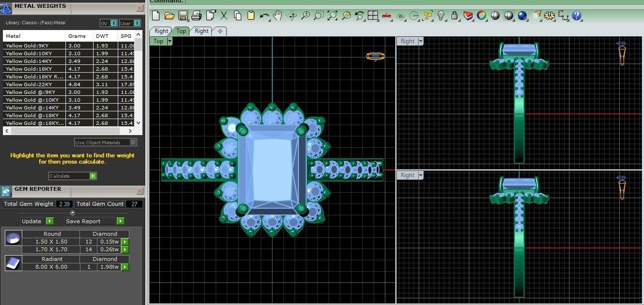Image resolution: width=644 pixels, height=305 pixels.
Task: Paste from clipboard icon
Action: 251,15
